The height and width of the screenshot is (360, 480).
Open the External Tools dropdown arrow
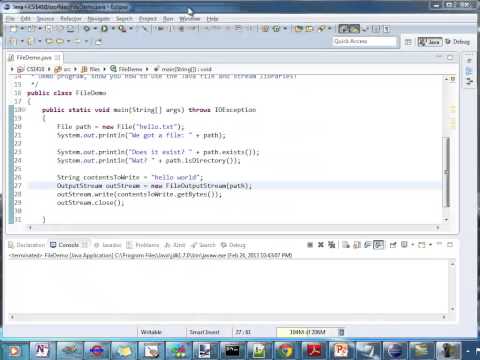pyautogui.click(x=131, y=29)
